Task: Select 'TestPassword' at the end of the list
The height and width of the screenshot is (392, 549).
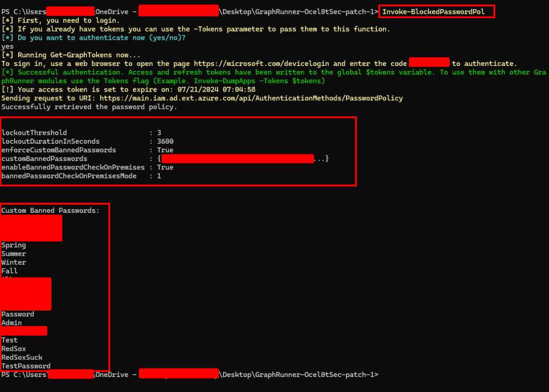Action: pos(26,366)
